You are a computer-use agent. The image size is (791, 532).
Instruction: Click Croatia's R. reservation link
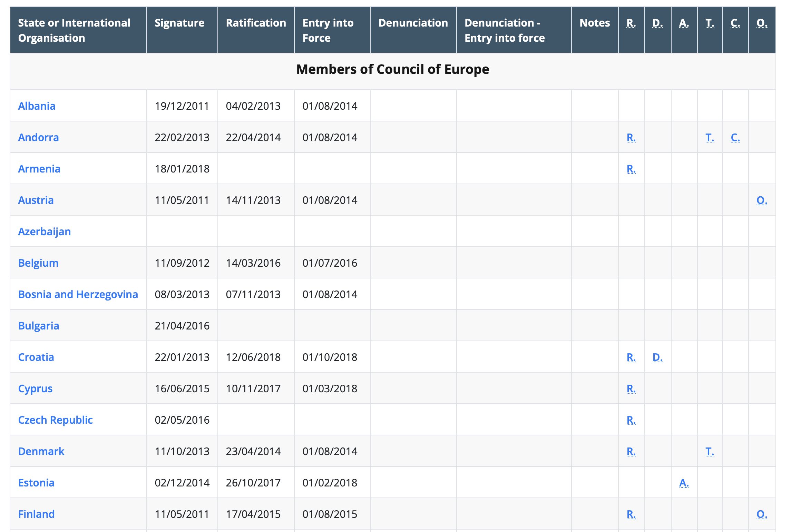click(x=631, y=357)
